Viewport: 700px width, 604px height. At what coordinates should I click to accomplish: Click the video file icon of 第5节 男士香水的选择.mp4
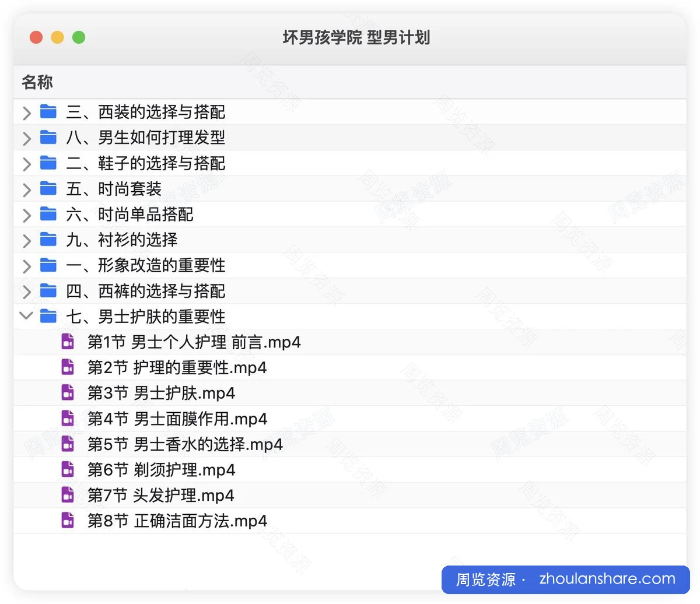68,444
